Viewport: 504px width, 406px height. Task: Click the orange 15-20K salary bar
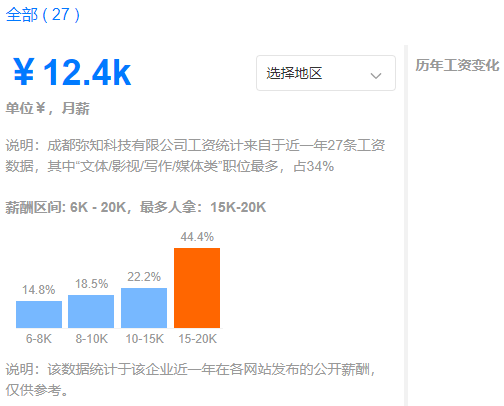coord(197,288)
